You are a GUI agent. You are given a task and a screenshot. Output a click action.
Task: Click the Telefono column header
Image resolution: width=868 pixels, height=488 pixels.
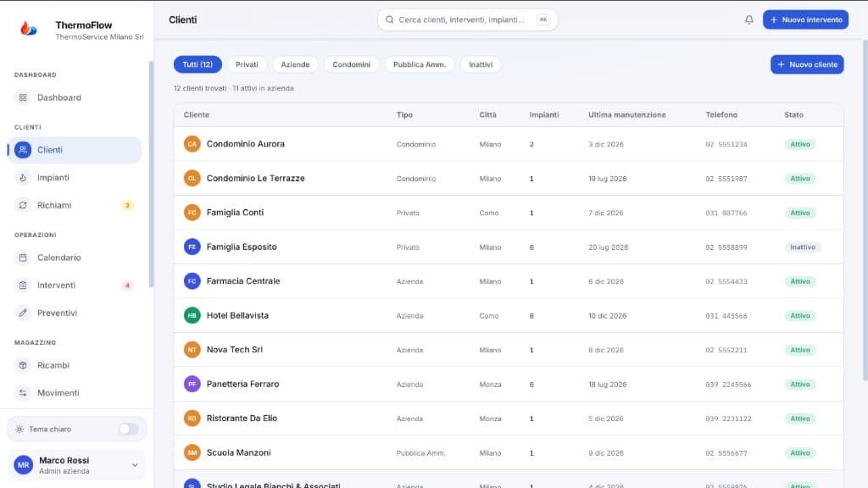pyautogui.click(x=721, y=115)
